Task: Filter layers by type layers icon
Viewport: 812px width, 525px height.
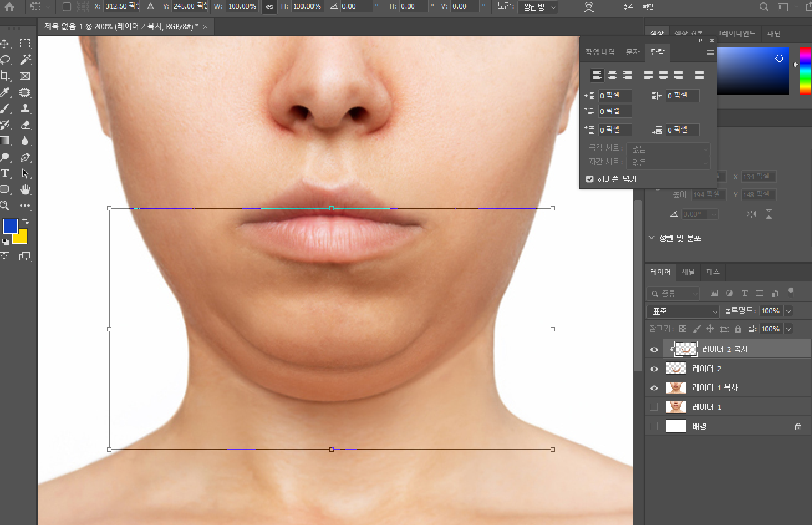Action: (744, 293)
